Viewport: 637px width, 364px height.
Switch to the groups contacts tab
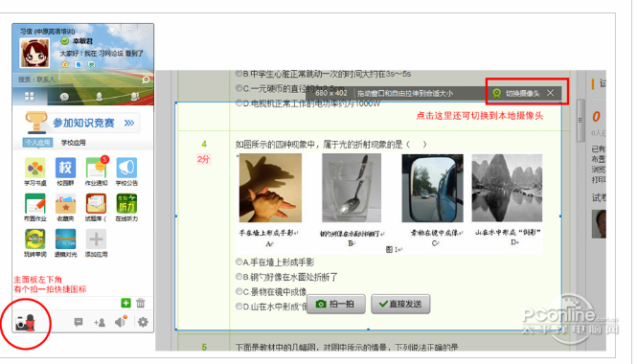134,97
